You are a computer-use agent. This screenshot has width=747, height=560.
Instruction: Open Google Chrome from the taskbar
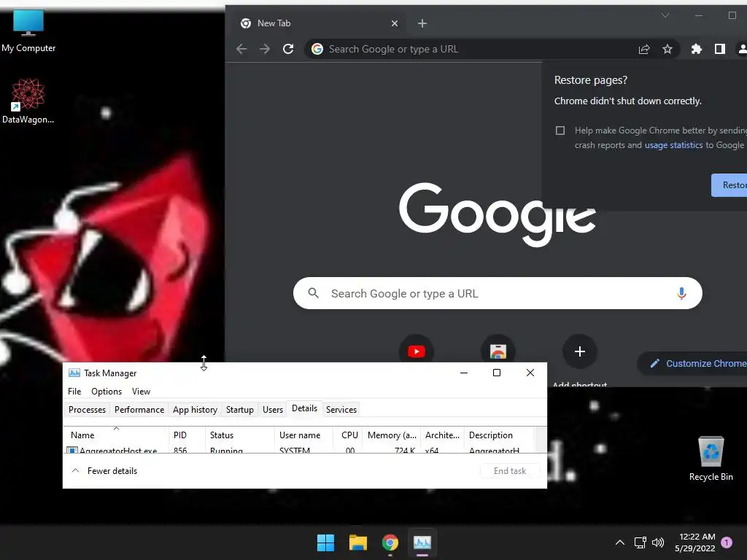click(x=390, y=542)
